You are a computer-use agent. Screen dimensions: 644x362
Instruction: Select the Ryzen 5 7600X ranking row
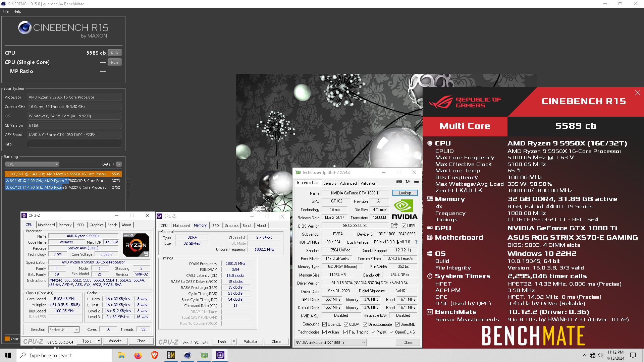[63, 187]
